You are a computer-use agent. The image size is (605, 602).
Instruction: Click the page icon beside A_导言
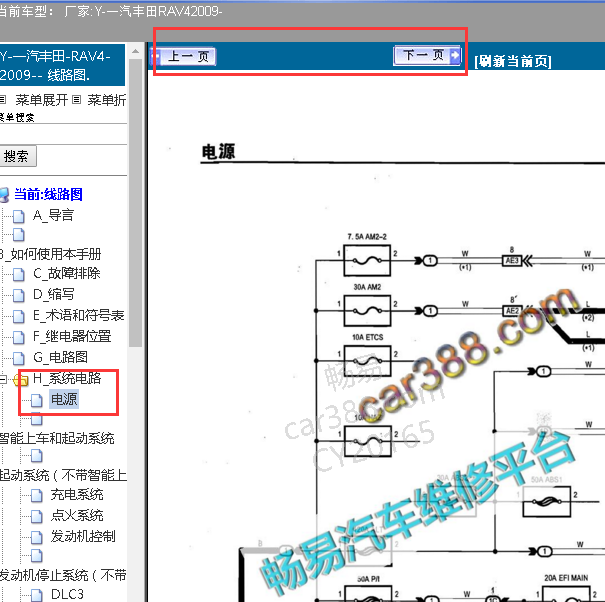[x=19, y=216]
